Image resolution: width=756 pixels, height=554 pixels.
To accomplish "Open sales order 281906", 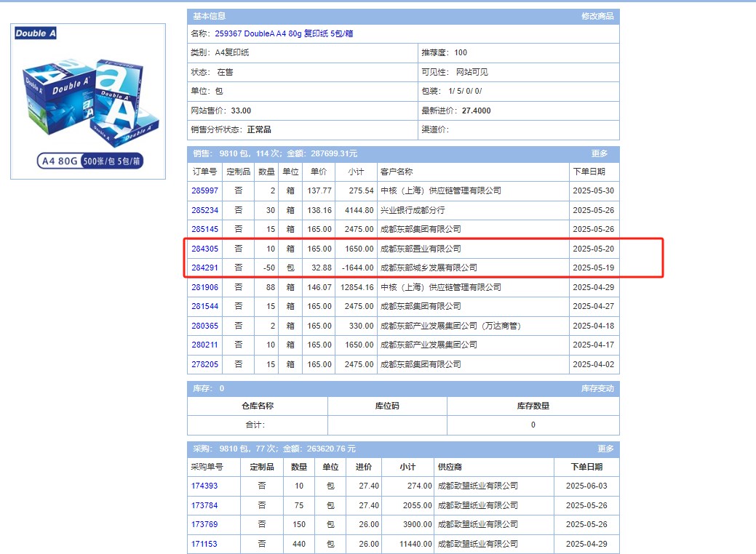I will 205,287.
